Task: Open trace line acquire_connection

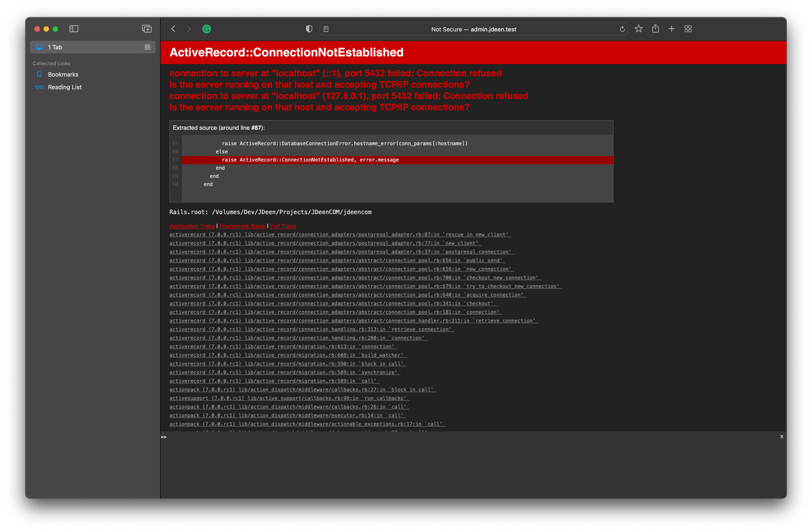Action: (x=348, y=295)
